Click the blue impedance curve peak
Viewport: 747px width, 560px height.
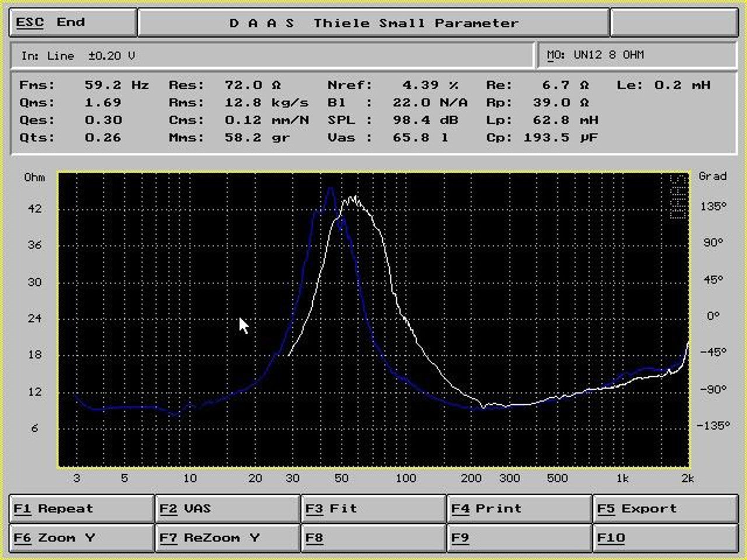point(330,189)
